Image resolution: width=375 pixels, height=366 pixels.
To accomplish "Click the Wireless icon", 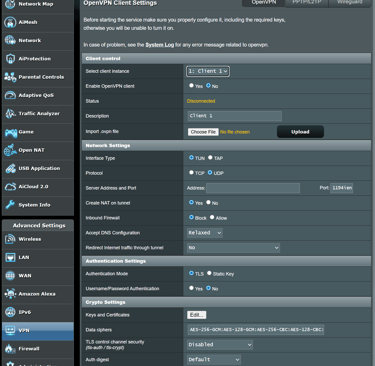I will point(10,239).
